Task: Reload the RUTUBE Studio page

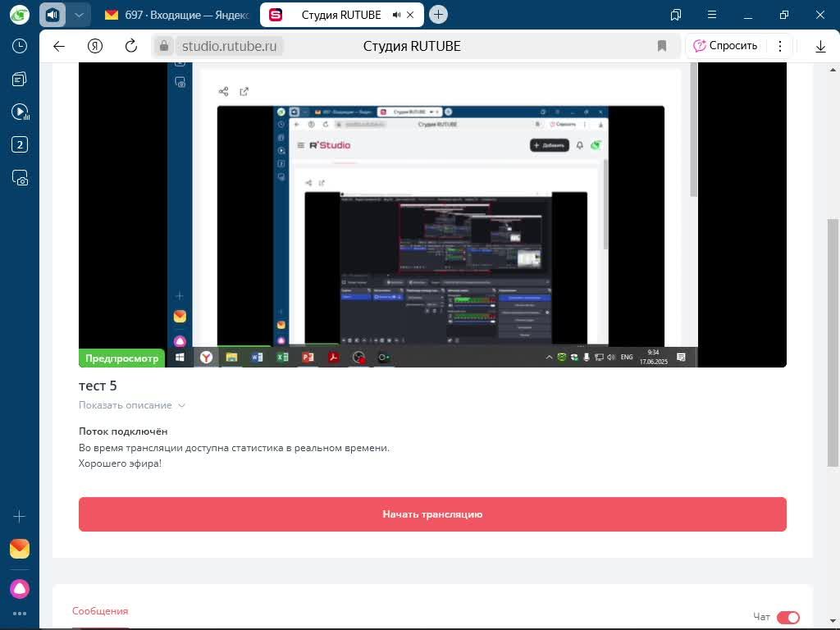Action: point(131,46)
